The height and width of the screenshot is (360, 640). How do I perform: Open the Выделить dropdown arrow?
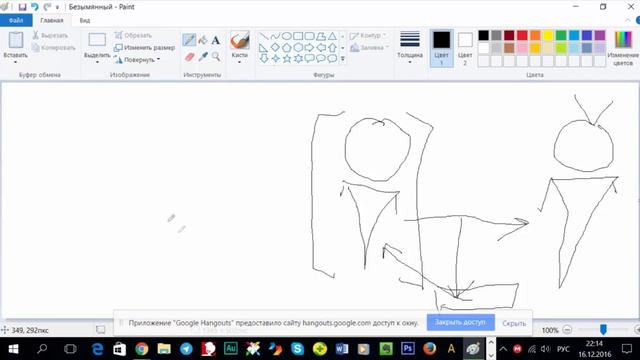coord(97,62)
